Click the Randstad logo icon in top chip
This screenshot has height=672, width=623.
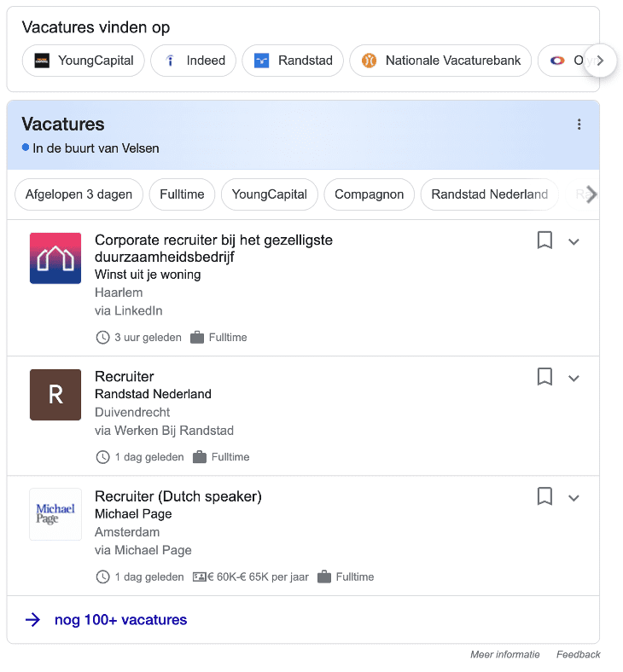click(x=261, y=61)
